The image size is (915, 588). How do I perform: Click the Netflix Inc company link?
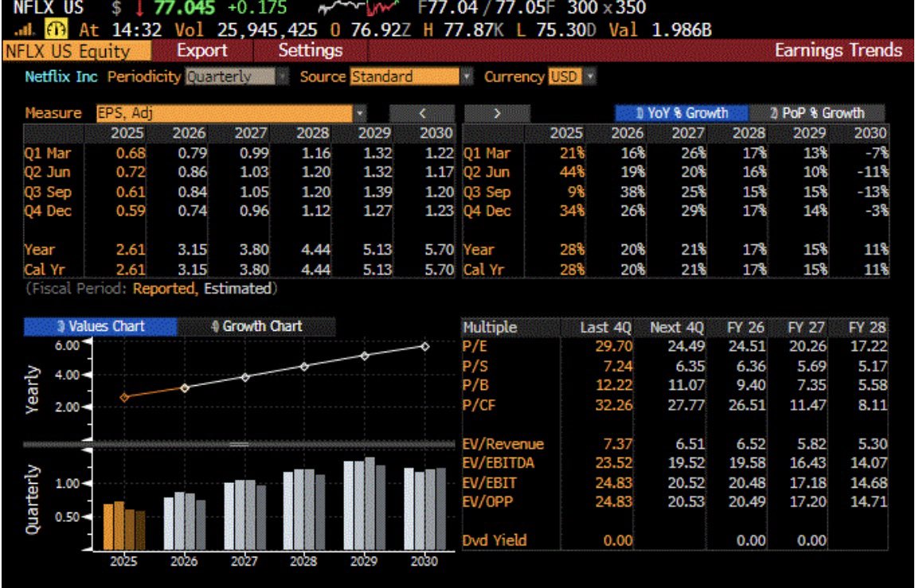pyautogui.click(x=63, y=77)
